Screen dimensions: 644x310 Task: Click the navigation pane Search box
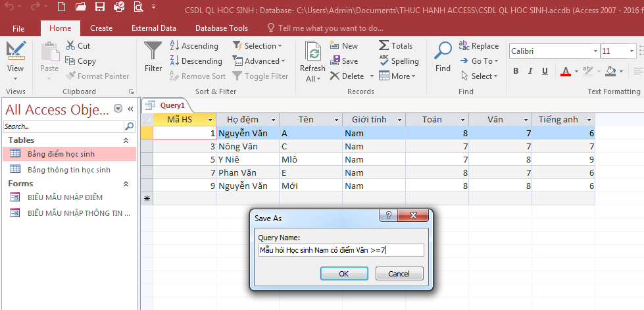tap(64, 126)
